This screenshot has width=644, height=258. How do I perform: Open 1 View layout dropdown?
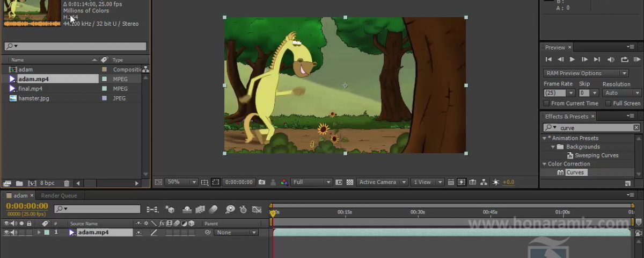click(428, 182)
